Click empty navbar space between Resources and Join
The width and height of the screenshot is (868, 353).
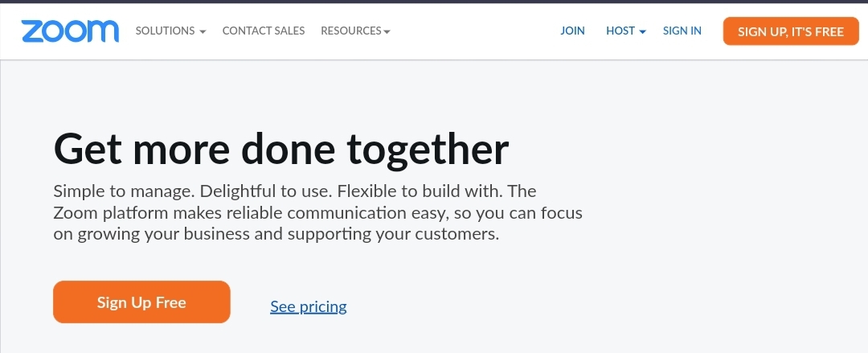coord(474,31)
